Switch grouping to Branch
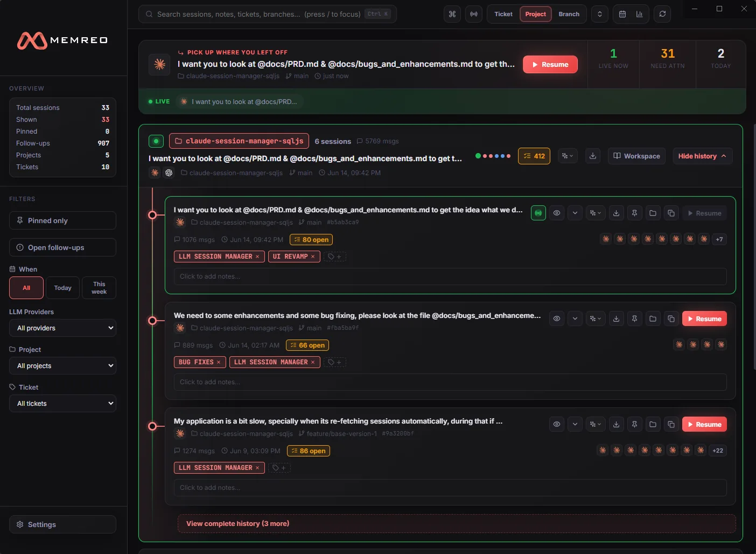The height and width of the screenshot is (554, 756). [569, 14]
